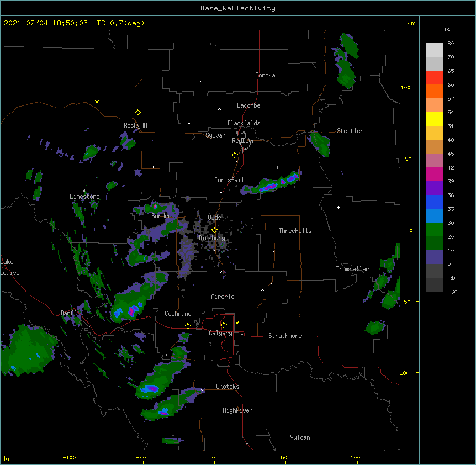Click the Airdrie label
476x465 pixels.
click(223, 297)
